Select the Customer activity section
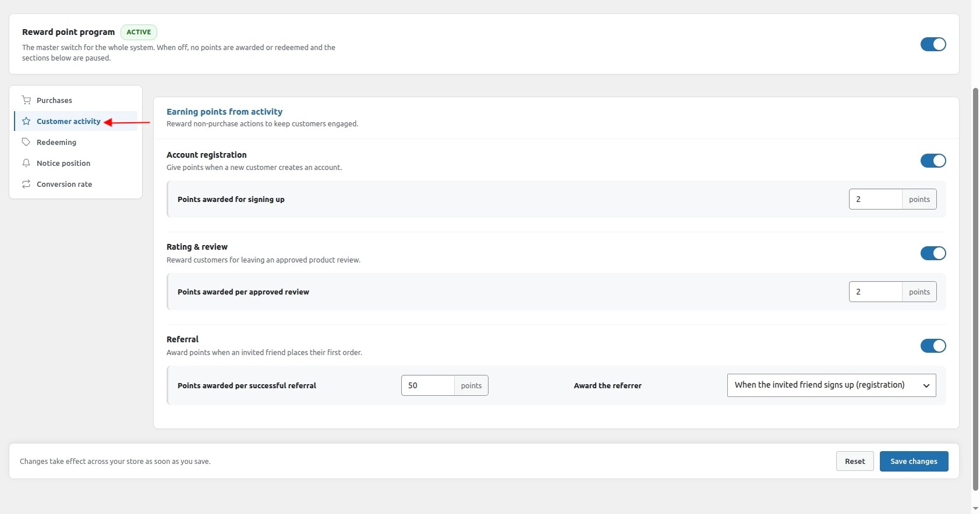 76,121
